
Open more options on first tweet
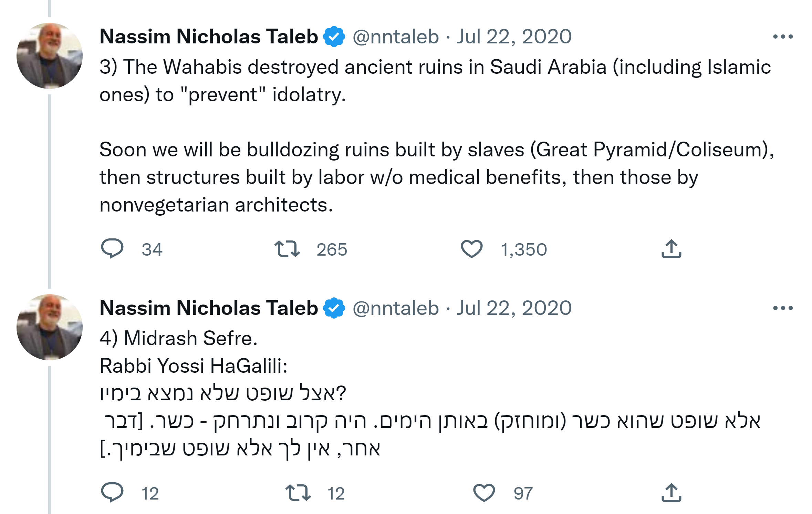782,37
